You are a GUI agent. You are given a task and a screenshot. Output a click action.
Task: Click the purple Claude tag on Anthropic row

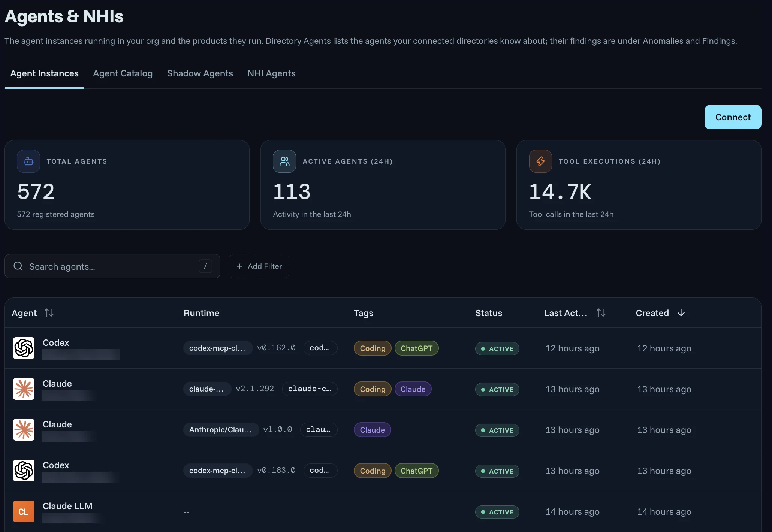click(x=372, y=430)
